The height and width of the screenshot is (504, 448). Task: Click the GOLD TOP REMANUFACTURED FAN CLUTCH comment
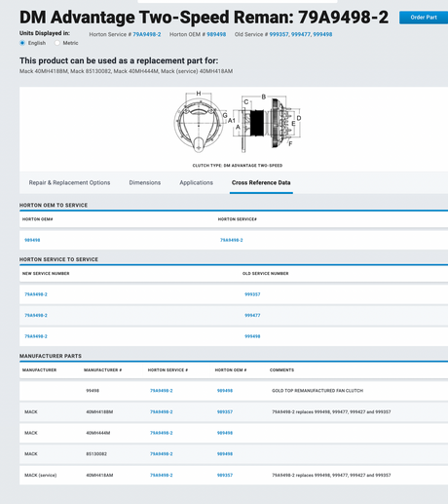(x=317, y=391)
